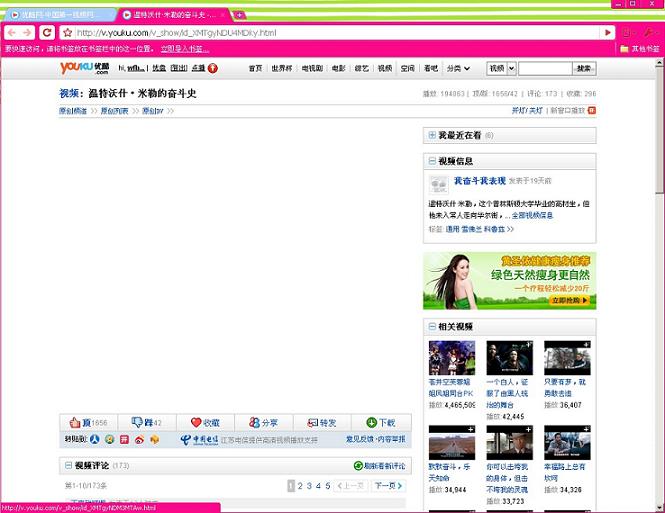
Task: Open the 电视剧 navigation menu item
Action: coord(312,69)
